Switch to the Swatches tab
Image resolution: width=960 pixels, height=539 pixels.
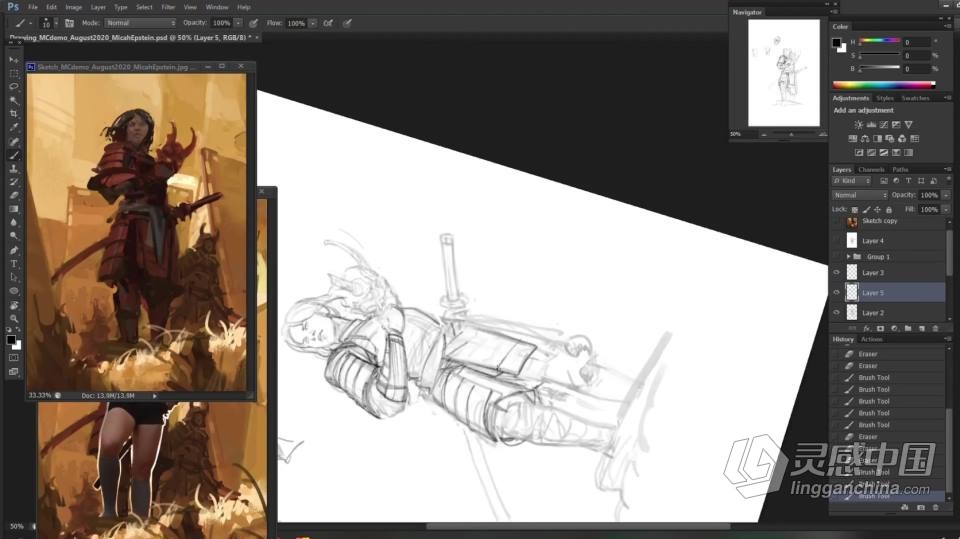(x=915, y=98)
